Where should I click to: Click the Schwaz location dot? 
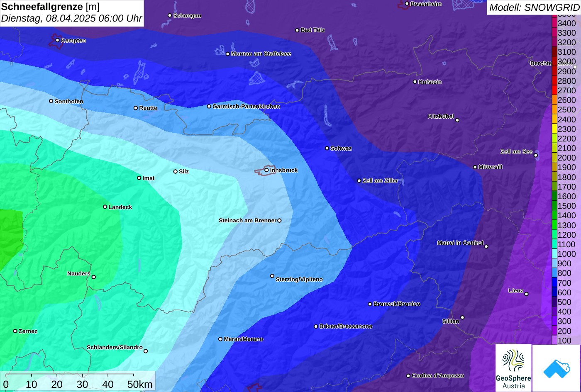coord(327,148)
